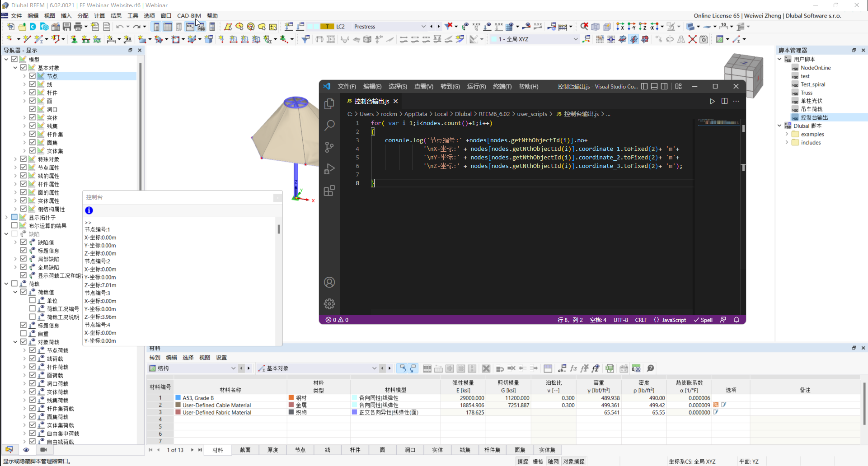Toggle the 洞口 checkbox in navigator
Screen dimensions: 868x466
coord(33,109)
